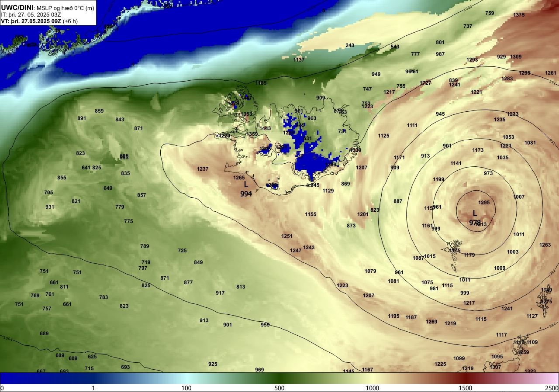Click the height value 1309
559x392 pixels.
coord(516,57)
